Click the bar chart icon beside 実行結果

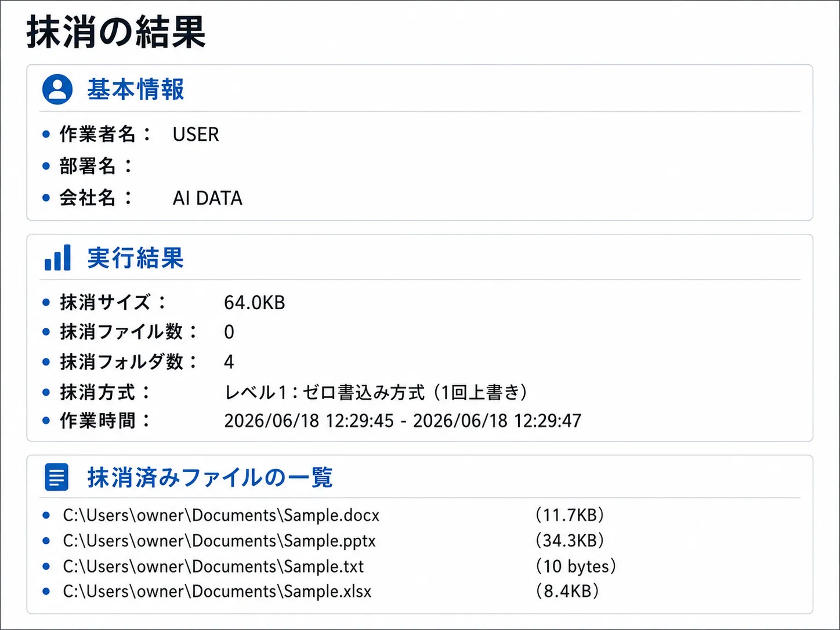coord(57,258)
